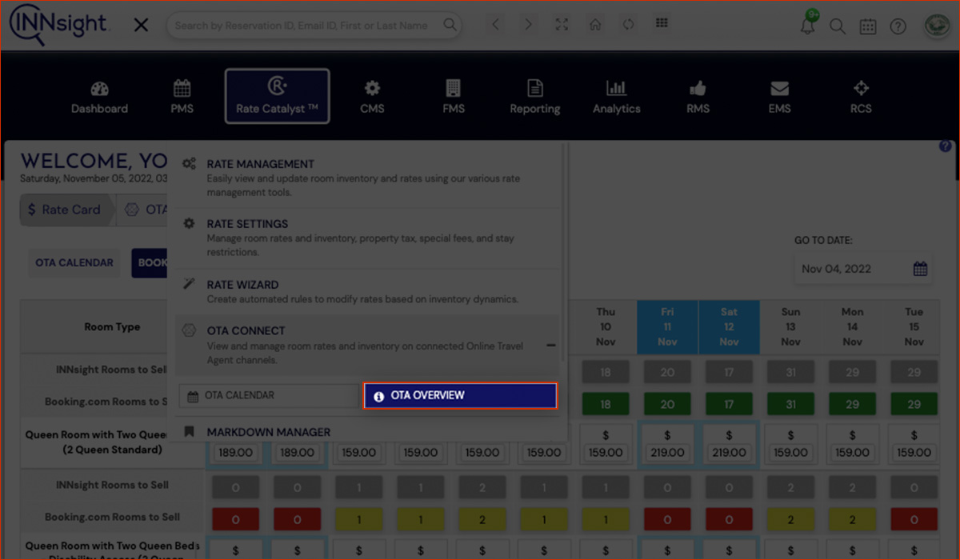Screen dimensions: 960x560
Task: Open the FMS module
Action: tap(454, 98)
